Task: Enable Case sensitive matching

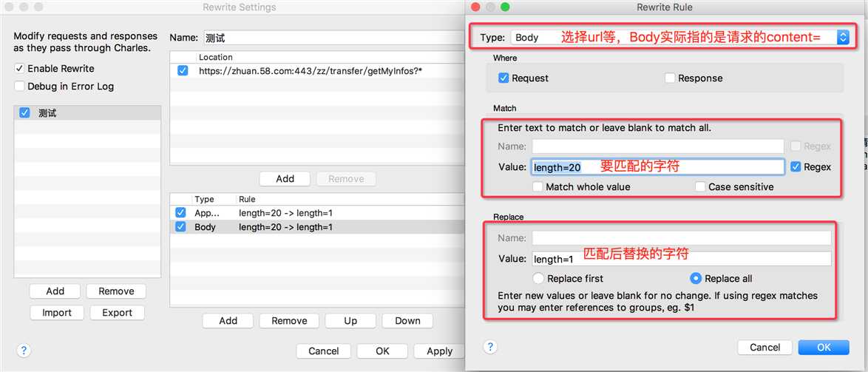Action: click(x=700, y=186)
